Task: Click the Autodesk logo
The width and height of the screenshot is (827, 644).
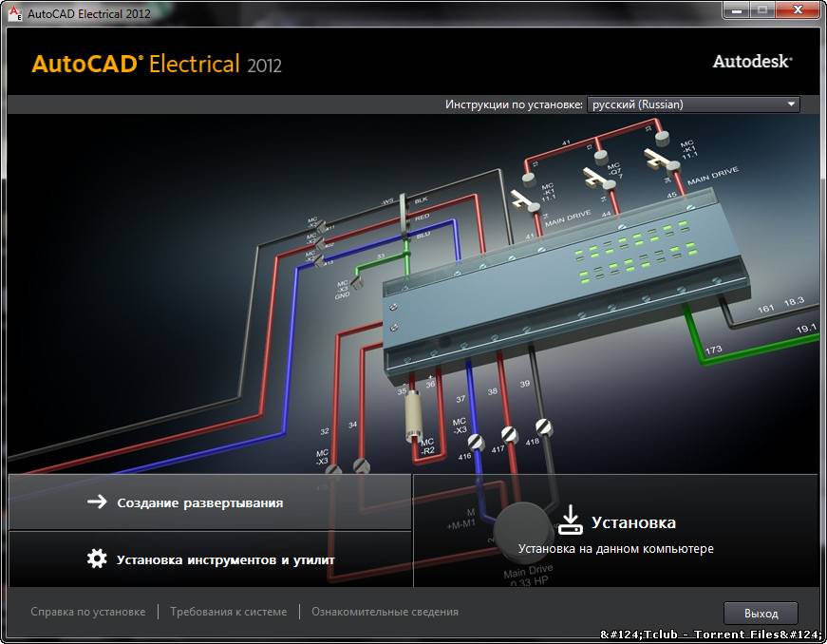Action: click(x=752, y=61)
